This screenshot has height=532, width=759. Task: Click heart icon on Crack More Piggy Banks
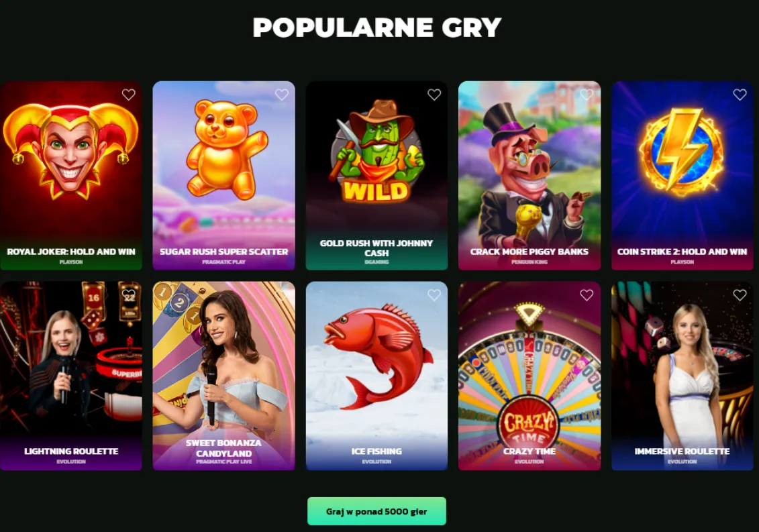tap(587, 95)
